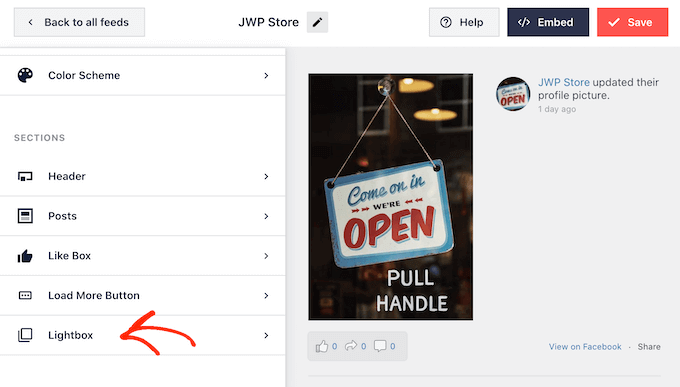Click the Posts section icon

coord(25,216)
